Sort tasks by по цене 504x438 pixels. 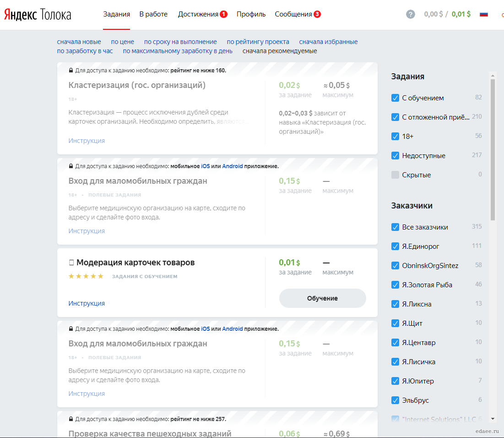(123, 42)
